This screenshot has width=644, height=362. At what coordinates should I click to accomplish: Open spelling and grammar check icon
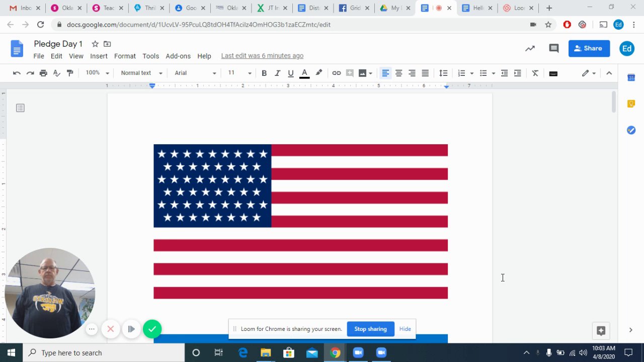(x=57, y=73)
